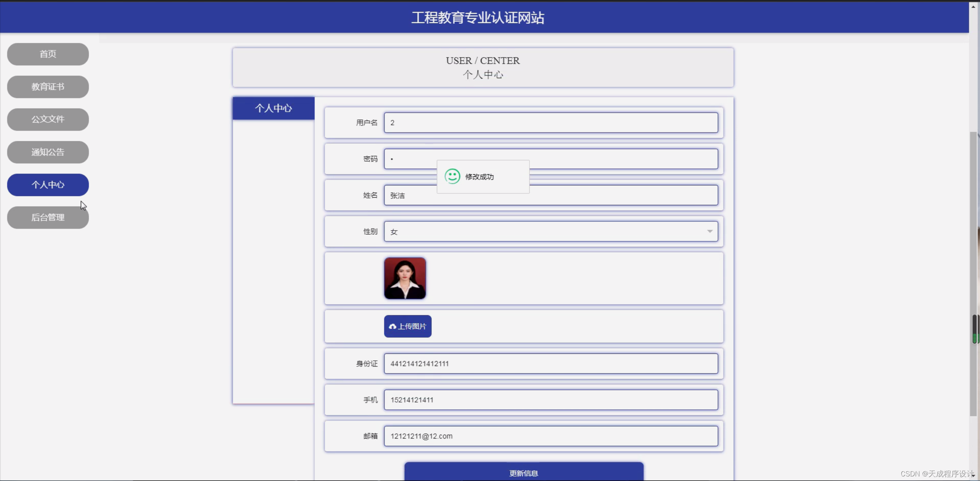The image size is (980, 481).
Task: Click the 身份证 number input
Action: pos(550,363)
